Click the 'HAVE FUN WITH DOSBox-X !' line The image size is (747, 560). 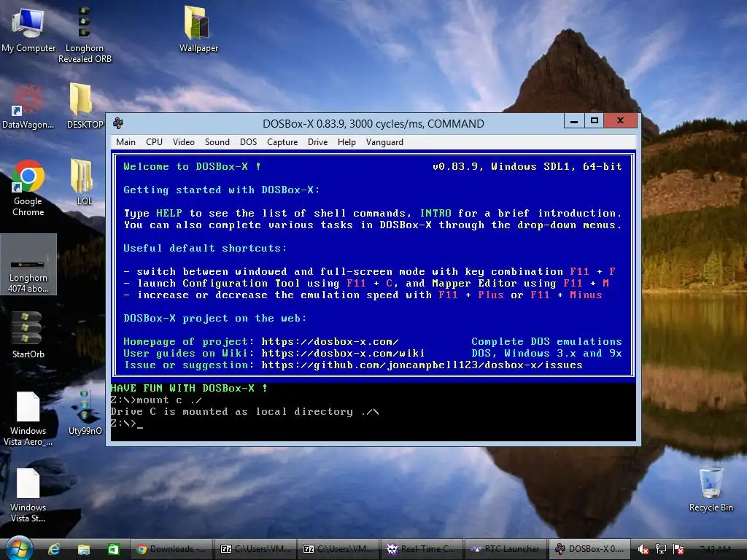tap(189, 388)
